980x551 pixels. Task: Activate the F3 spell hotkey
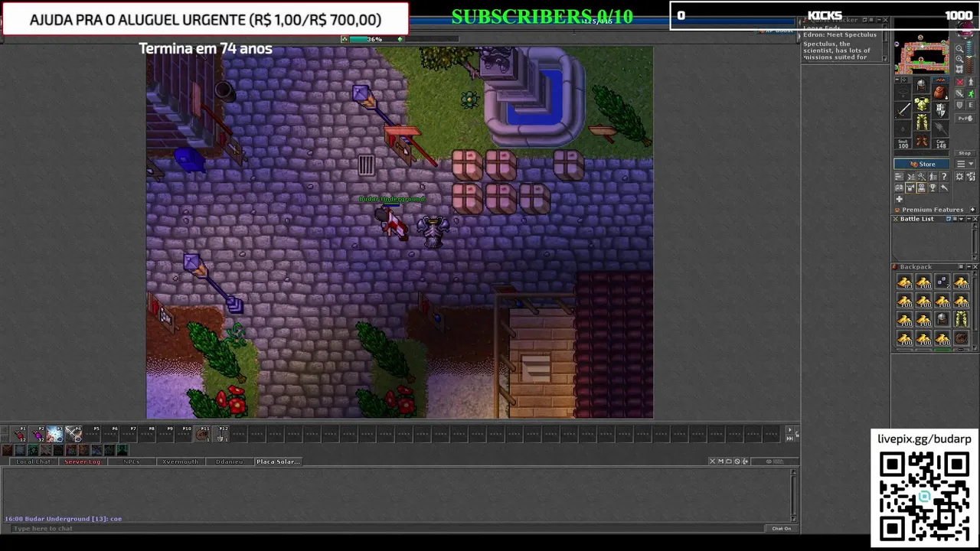[x=55, y=434]
